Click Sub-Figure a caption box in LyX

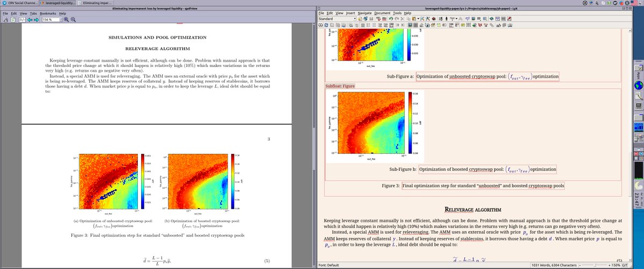(488, 76)
